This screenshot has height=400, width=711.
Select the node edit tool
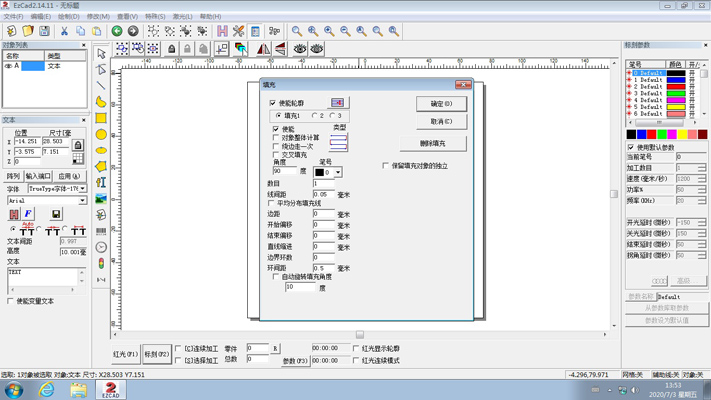pyautogui.click(x=101, y=69)
